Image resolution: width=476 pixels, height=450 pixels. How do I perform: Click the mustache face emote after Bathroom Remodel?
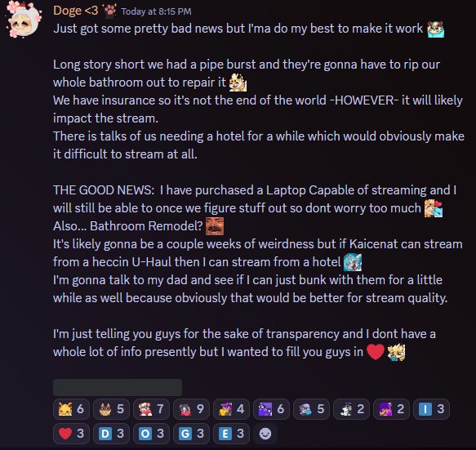(x=215, y=226)
